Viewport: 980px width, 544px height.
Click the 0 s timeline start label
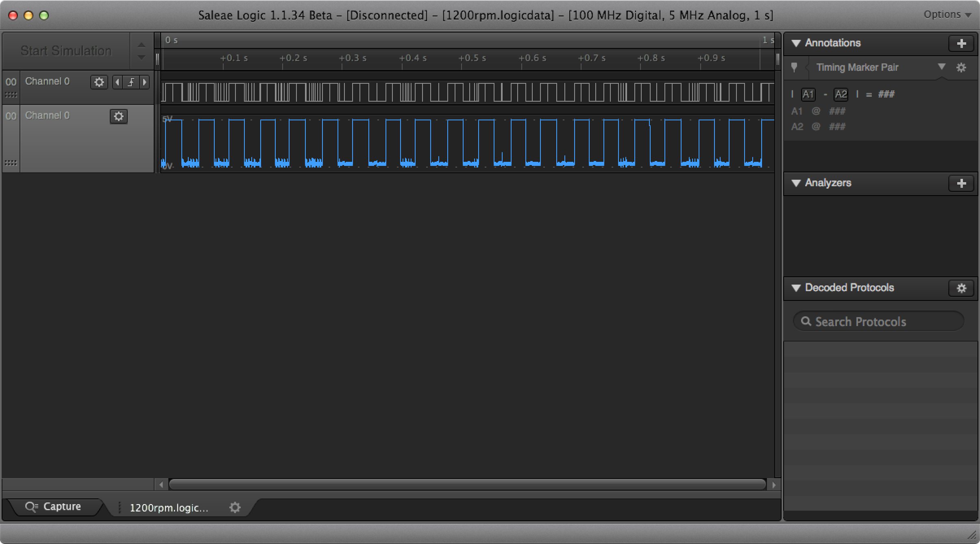tap(171, 40)
